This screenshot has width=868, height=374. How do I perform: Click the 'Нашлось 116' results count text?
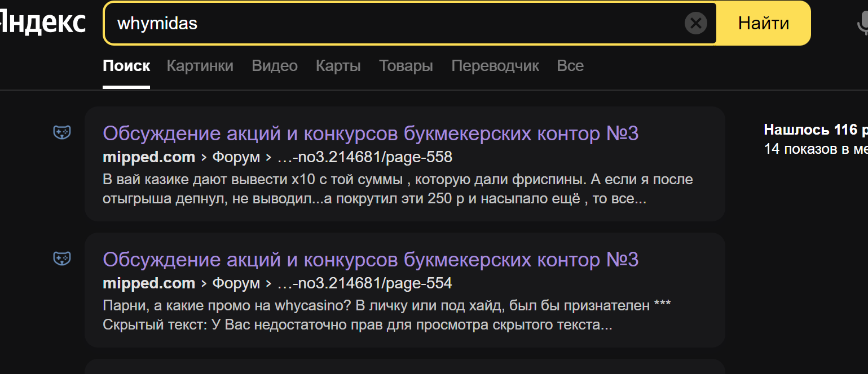[x=816, y=130]
